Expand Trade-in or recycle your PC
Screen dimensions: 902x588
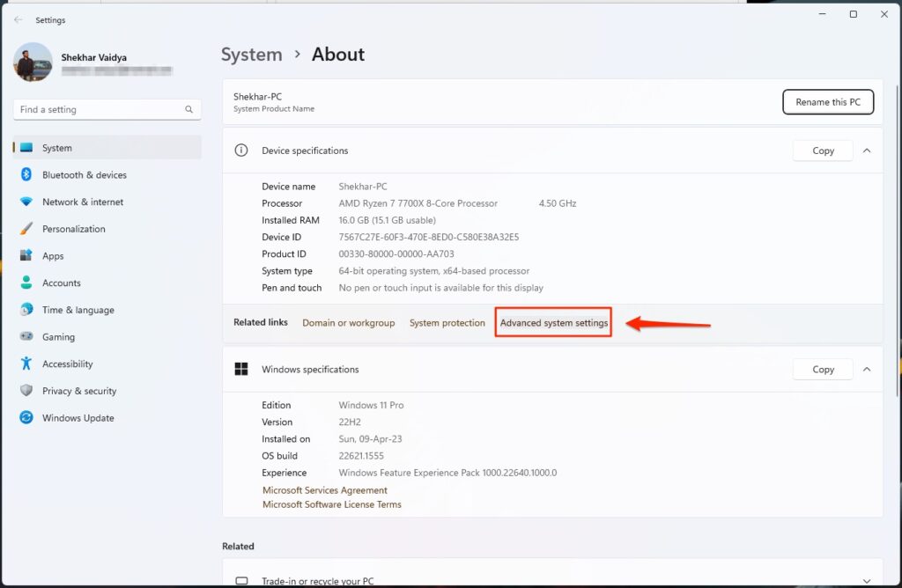pos(867,581)
